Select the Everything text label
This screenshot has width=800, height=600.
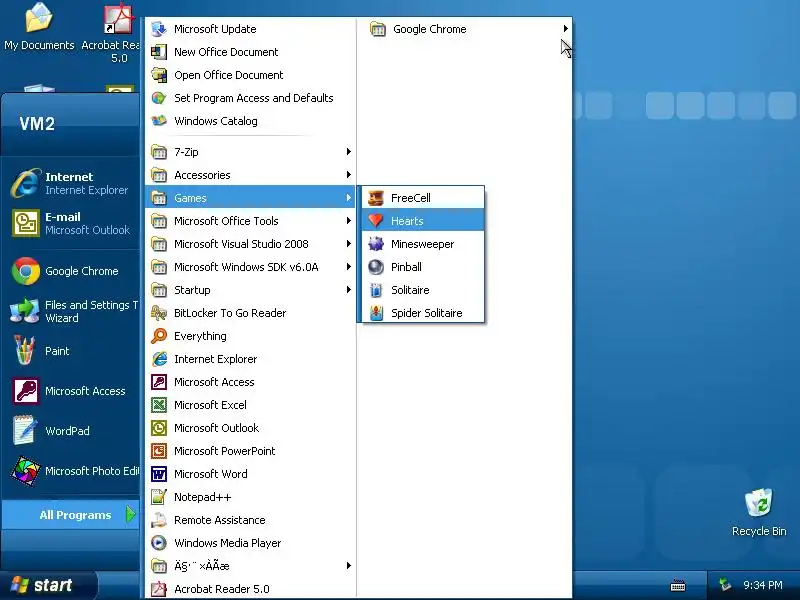coord(200,336)
